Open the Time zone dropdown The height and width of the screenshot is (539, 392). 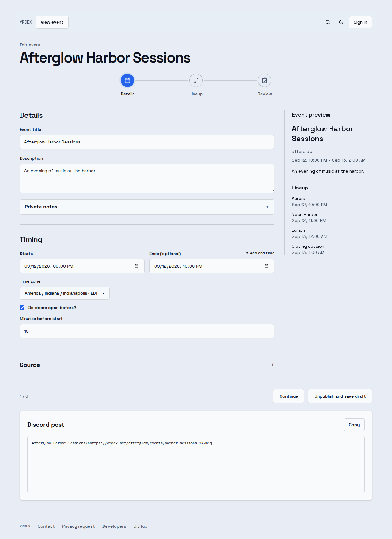pyautogui.click(x=65, y=293)
